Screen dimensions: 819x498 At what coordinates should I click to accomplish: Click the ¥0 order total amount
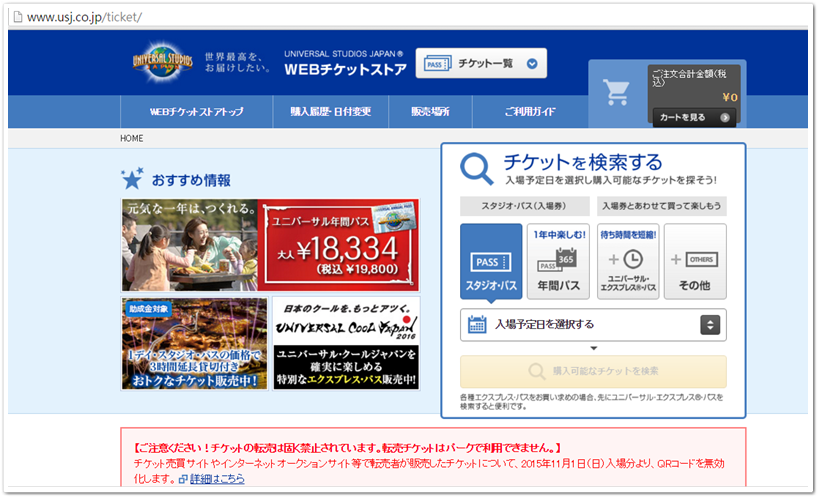tap(730, 97)
